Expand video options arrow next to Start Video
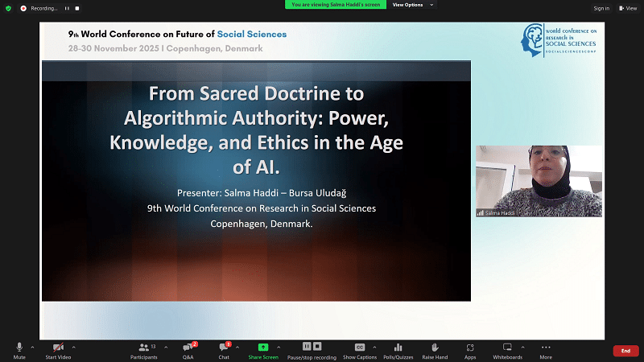The height and width of the screenshot is (362, 644). pos(73,347)
